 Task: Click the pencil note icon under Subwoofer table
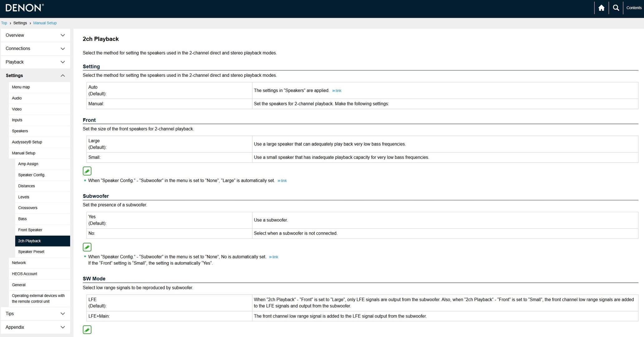(x=87, y=247)
